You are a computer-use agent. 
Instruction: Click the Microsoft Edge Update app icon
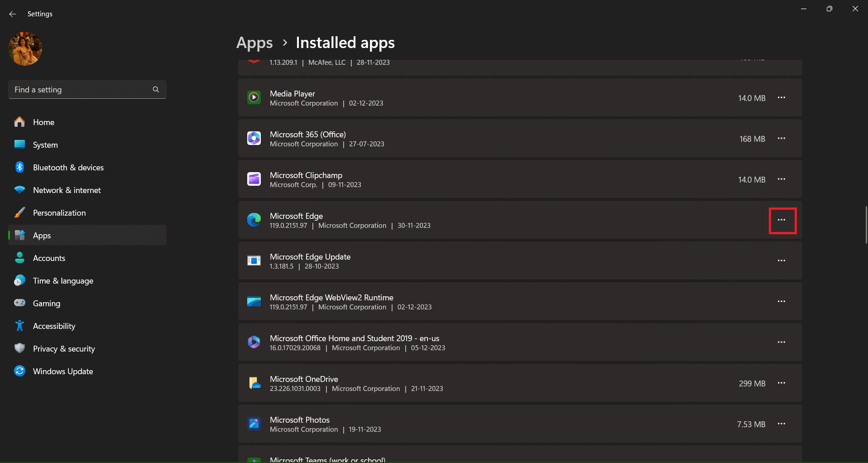pyautogui.click(x=254, y=260)
